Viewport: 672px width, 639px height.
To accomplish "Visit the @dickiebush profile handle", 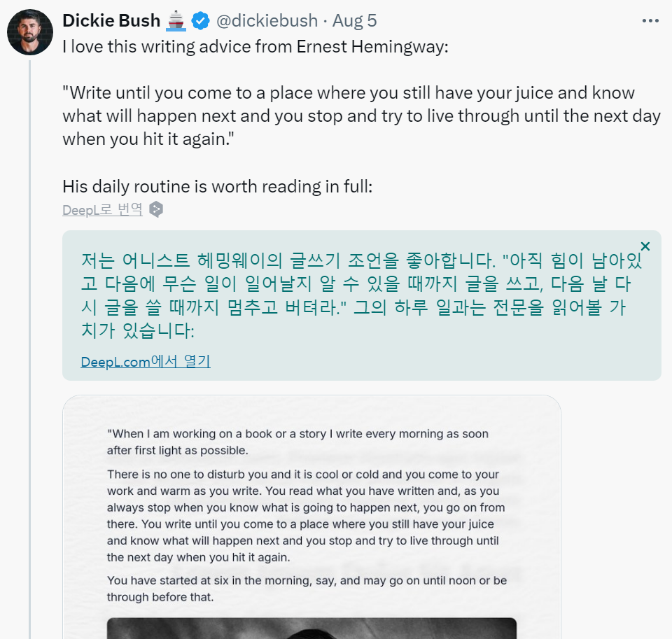I will 268,20.
